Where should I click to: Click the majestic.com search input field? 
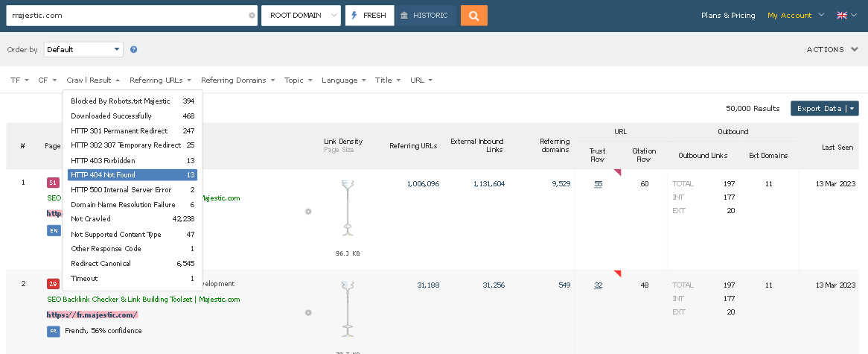click(127, 15)
